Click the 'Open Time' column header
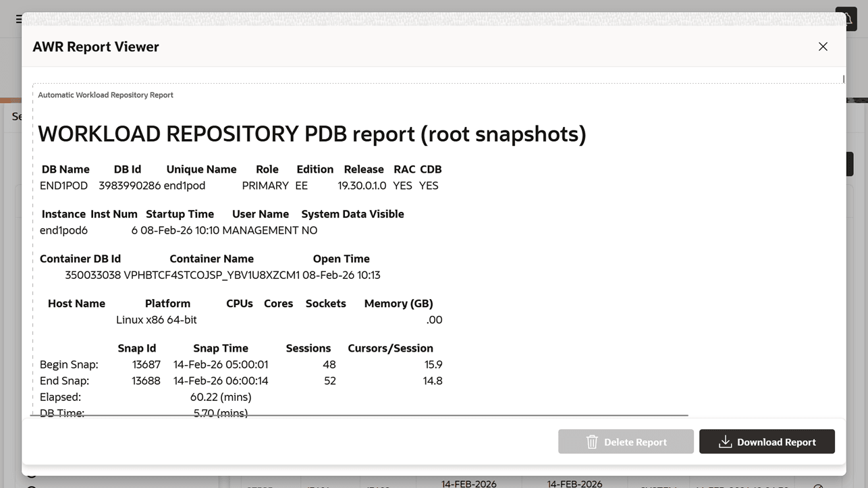The height and width of the screenshot is (488, 868). 341,259
